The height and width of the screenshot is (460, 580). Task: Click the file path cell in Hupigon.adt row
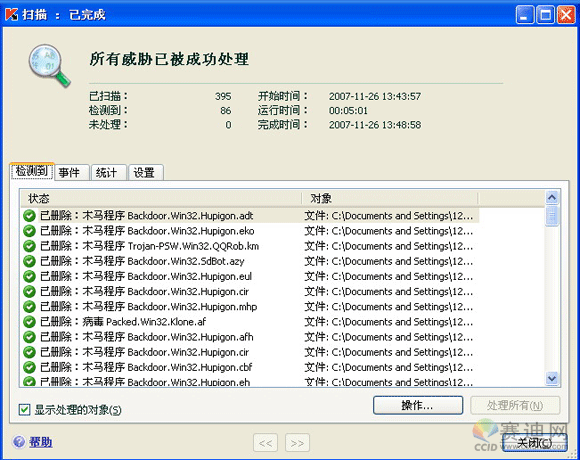(x=389, y=216)
